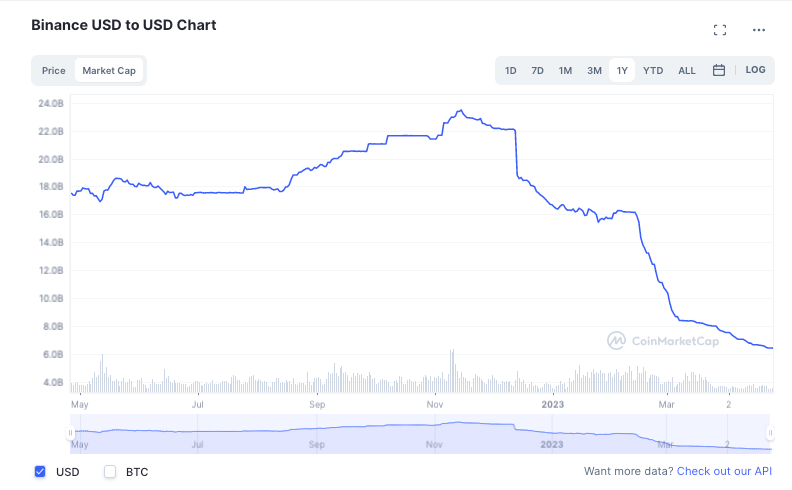
Task: Click right handle of timeline range selector
Action: click(771, 433)
